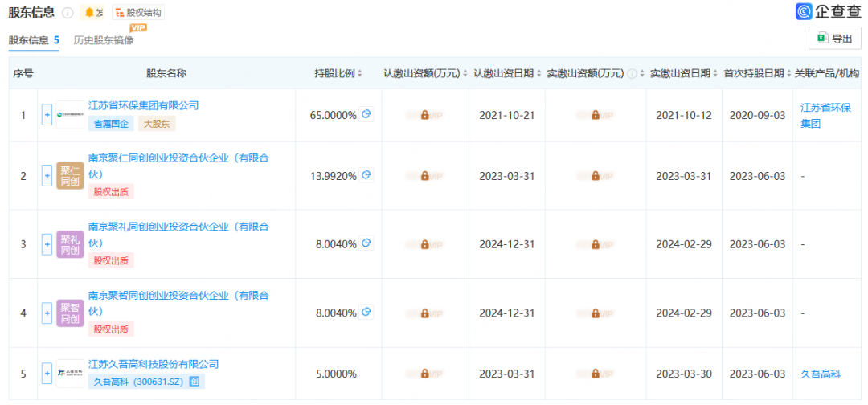
Task: Switch to 历史股东镜像 tab
Action: pos(104,40)
